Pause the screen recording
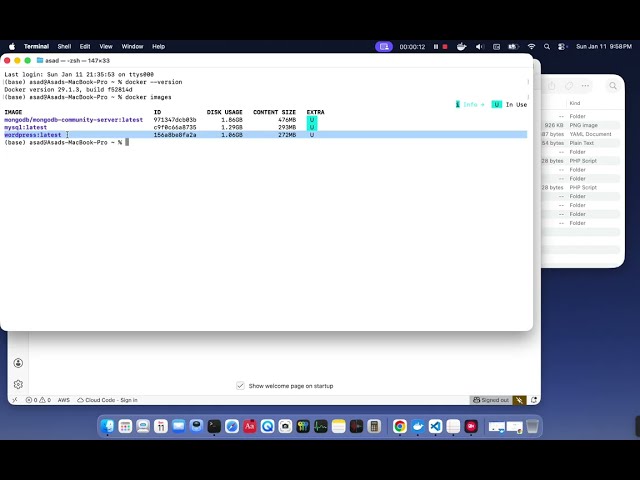Viewport: 640px width, 480px height. click(436, 47)
